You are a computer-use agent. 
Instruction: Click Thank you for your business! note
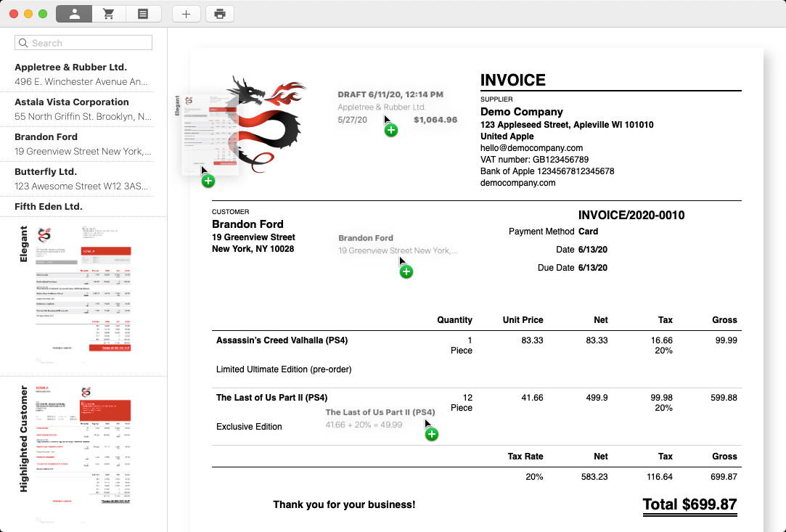pyautogui.click(x=344, y=505)
